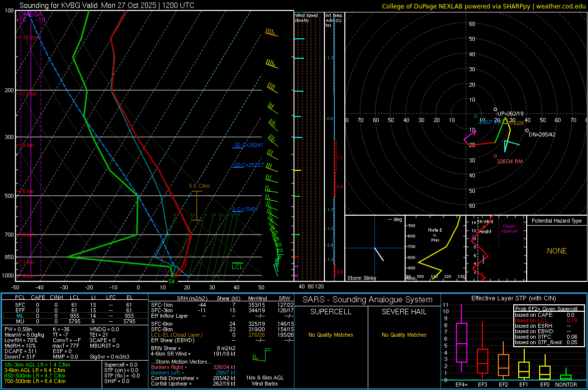Click the sounding title for KVBG
Image resolution: width=588 pixels, height=390 pixels.
pyautogui.click(x=107, y=5)
